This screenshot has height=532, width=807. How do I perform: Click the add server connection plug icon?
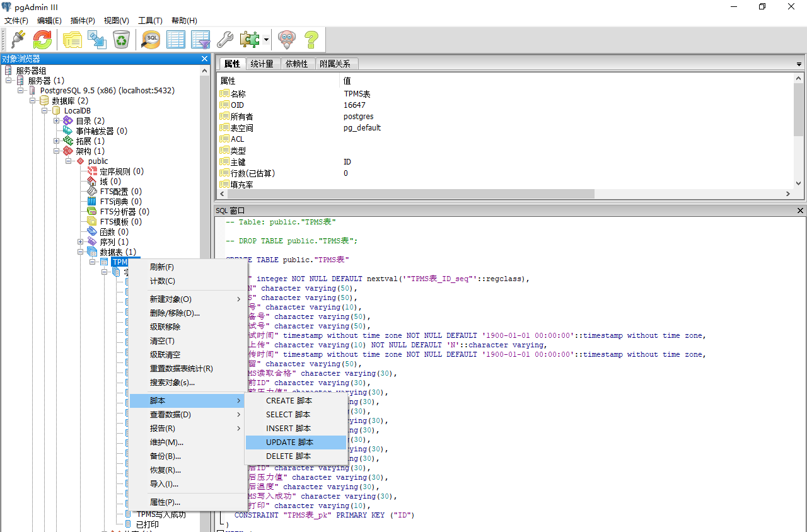pyautogui.click(x=17, y=40)
